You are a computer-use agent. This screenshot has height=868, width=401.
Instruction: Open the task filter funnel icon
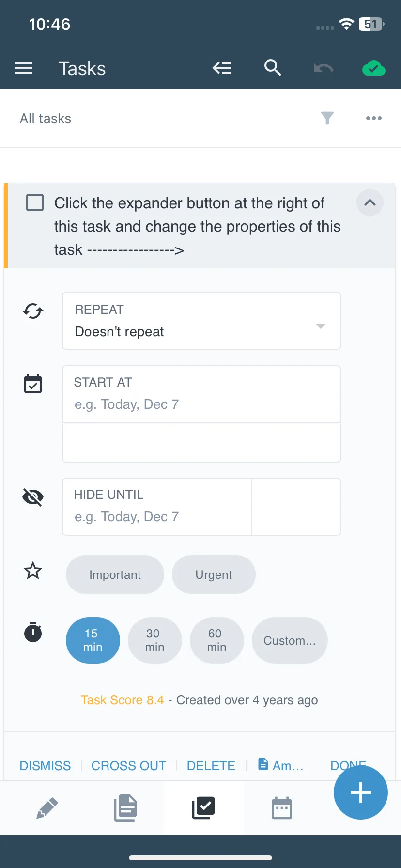click(327, 118)
